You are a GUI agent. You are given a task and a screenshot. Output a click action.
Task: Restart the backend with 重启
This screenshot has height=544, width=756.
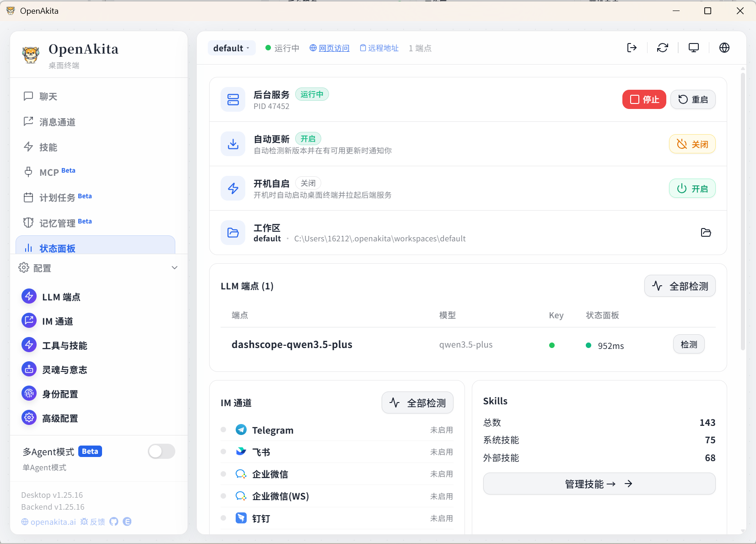[693, 99]
